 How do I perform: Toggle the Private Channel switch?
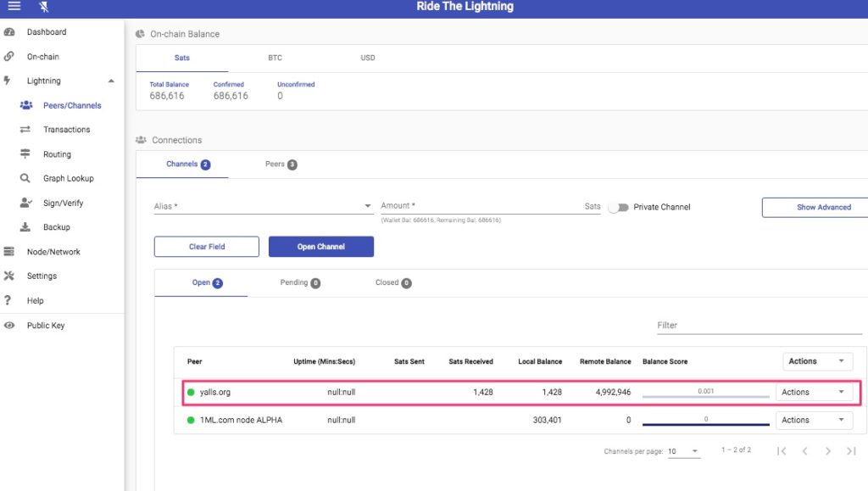[x=618, y=208]
